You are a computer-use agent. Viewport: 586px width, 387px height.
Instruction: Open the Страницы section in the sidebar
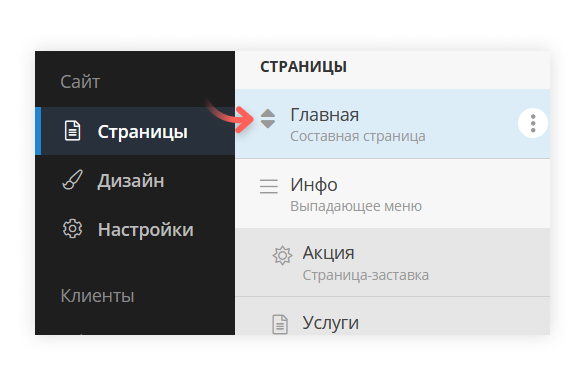tap(135, 131)
